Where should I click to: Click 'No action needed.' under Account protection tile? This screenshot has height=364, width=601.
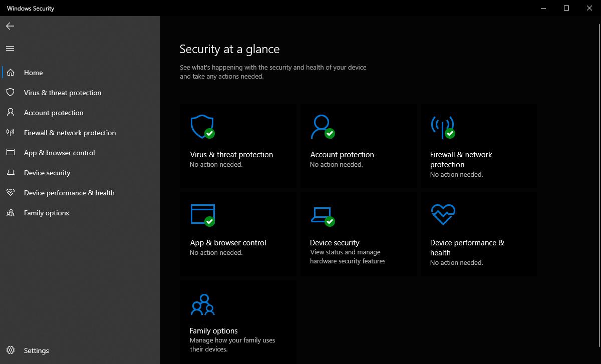[337, 165]
